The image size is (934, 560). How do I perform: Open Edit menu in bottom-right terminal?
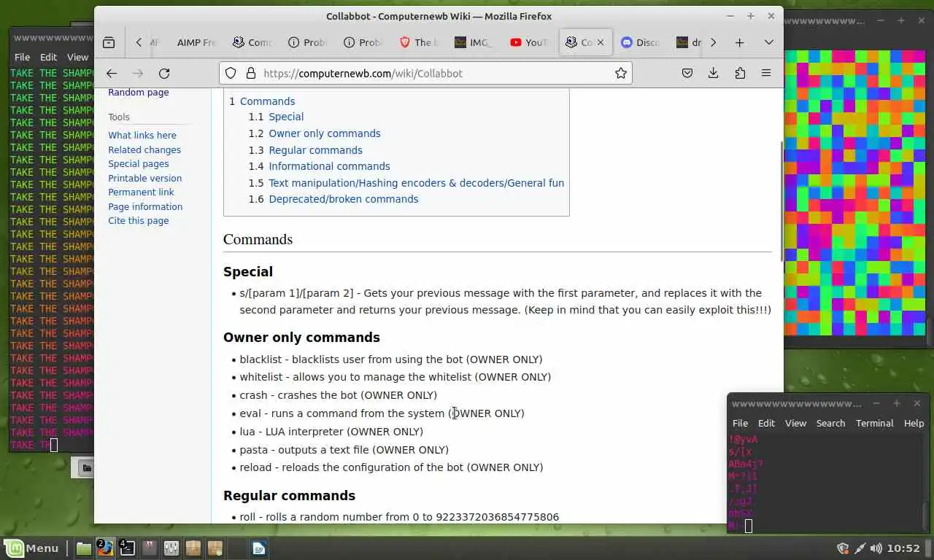(x=766, y=423)
